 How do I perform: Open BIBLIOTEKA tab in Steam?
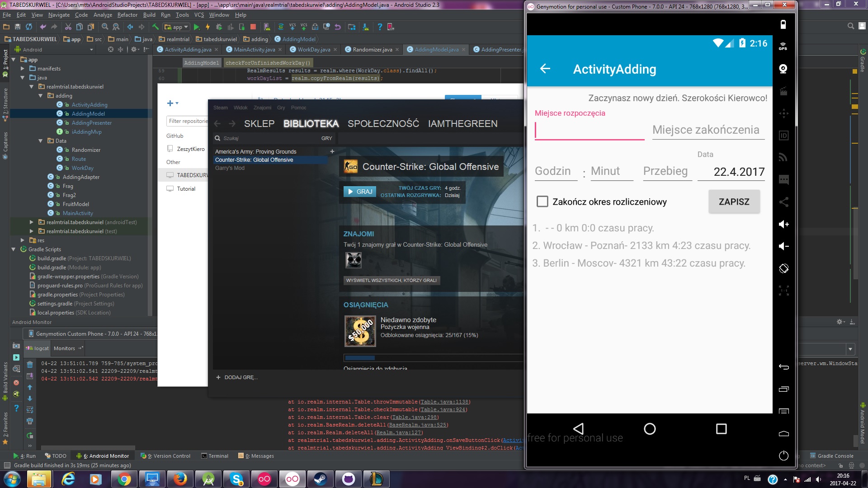(311, 124)
